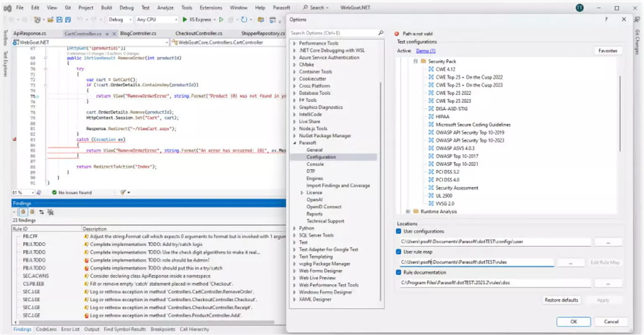
Task: Collapse the Parasoft options node
Action: (x=295, y=143)
